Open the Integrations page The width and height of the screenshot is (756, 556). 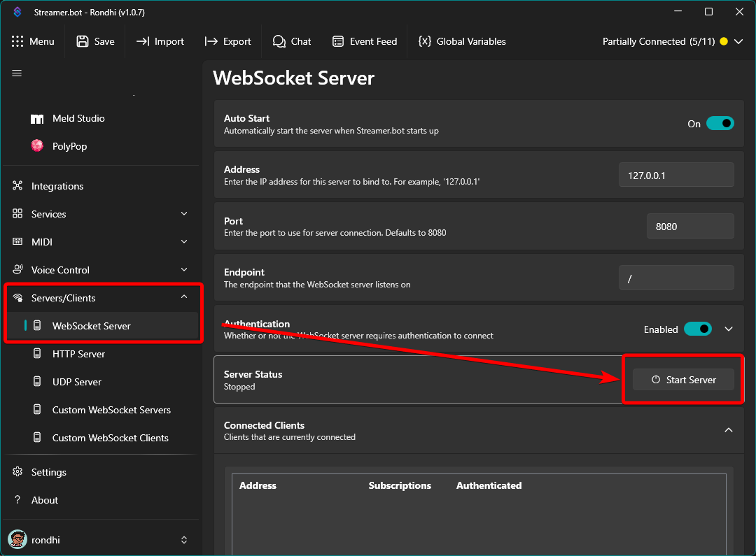coord(101,185)
